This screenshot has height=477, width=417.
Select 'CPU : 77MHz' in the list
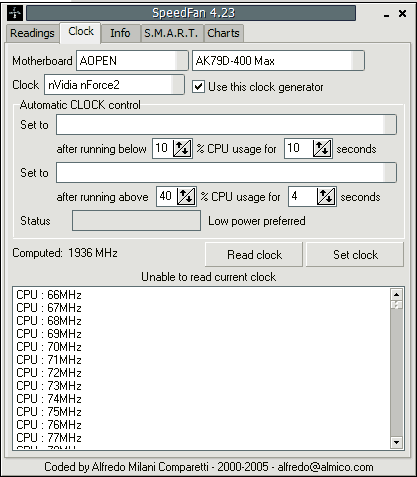click(x=49, y=438)
